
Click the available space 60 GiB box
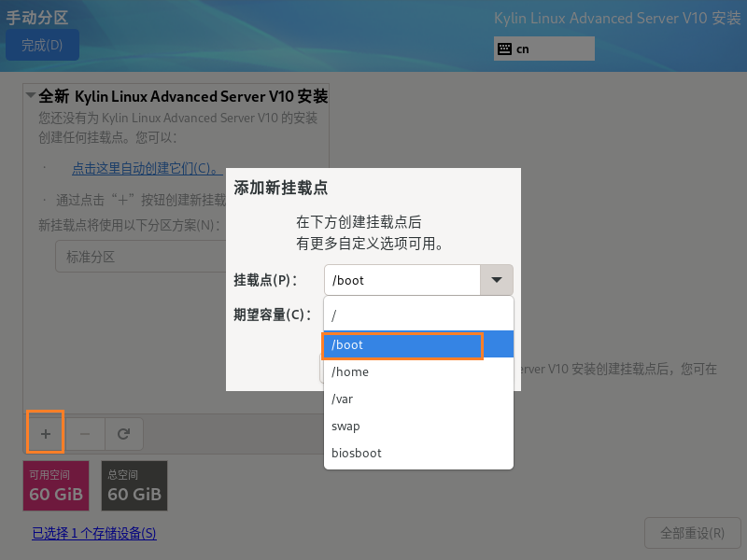point(56,485)
